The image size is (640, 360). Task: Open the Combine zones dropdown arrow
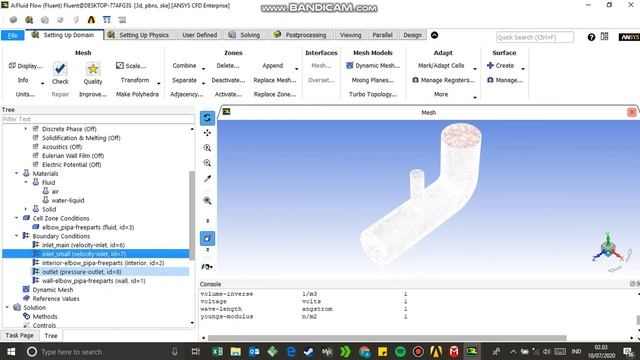point(203,69)
